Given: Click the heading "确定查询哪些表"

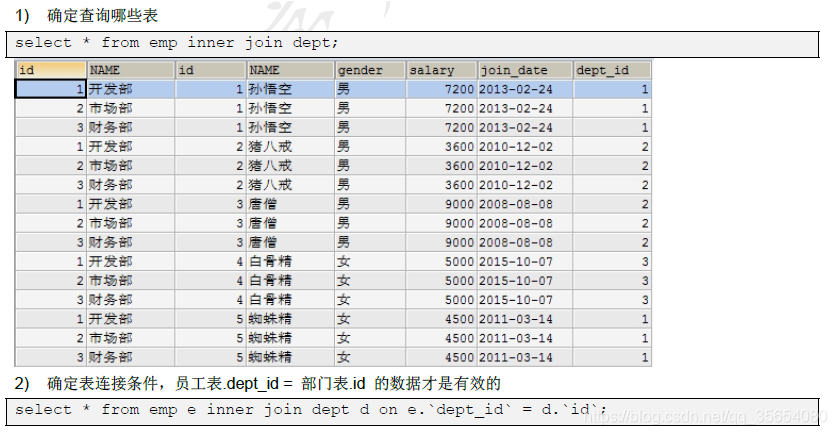Looking at the screenshot, I should (x=102, y=15).
